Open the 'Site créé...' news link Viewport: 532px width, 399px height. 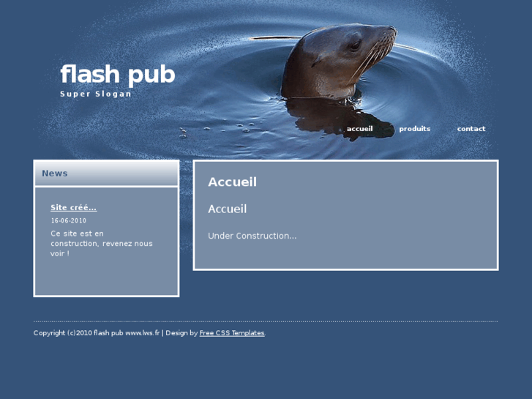tap(74, 207)
